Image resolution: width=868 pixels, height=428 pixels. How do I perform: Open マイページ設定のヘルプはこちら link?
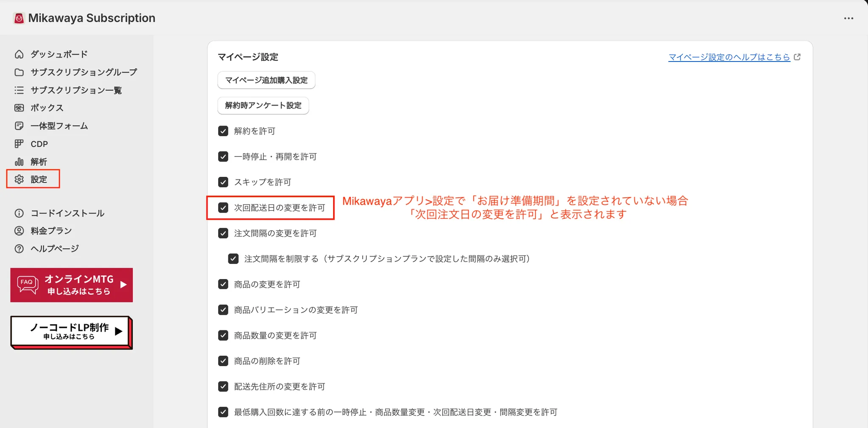pos(729,57)
